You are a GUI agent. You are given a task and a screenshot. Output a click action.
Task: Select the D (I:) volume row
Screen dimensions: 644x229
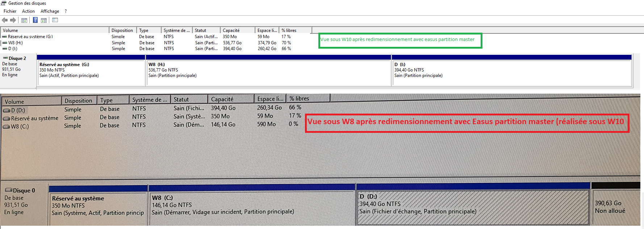tap(156, 49)
